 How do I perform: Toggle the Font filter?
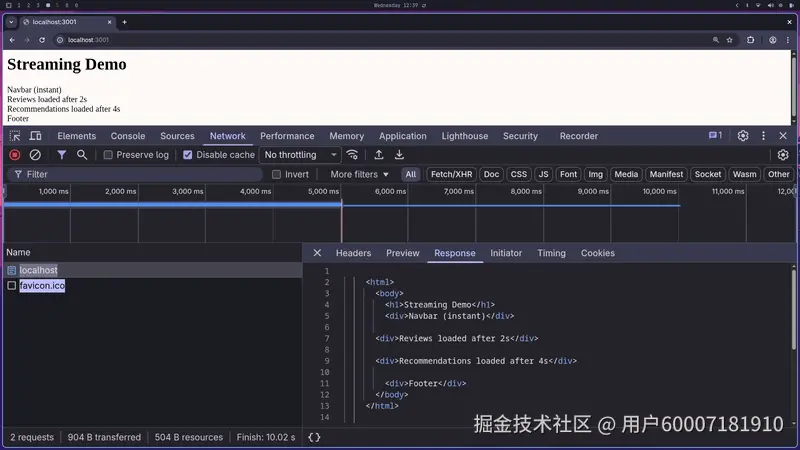click(568, 174)
